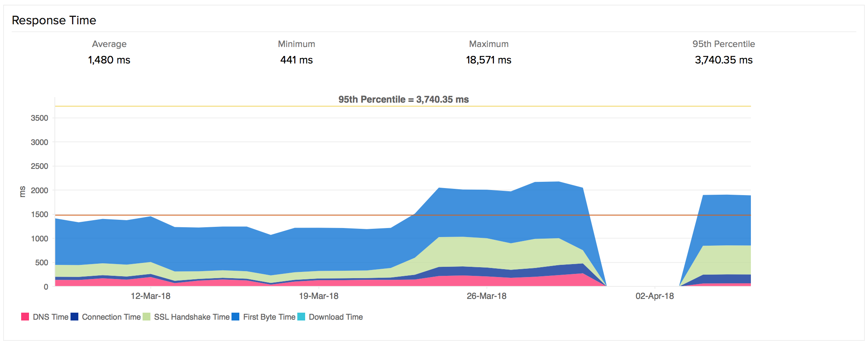Click the 12-Mar-18 date axis label

pyautogui.click(x=150, y=296)
